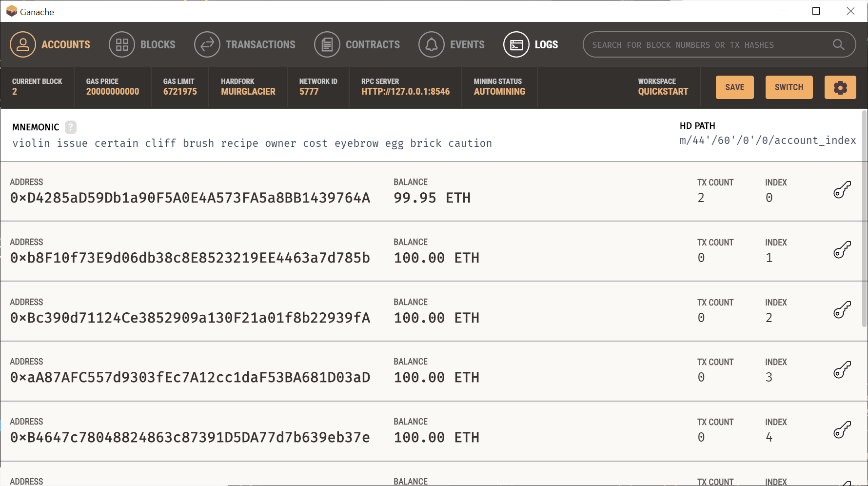Click the Logs terminal icon
This screenshot has width=868, height=486.
coord(516,44)
